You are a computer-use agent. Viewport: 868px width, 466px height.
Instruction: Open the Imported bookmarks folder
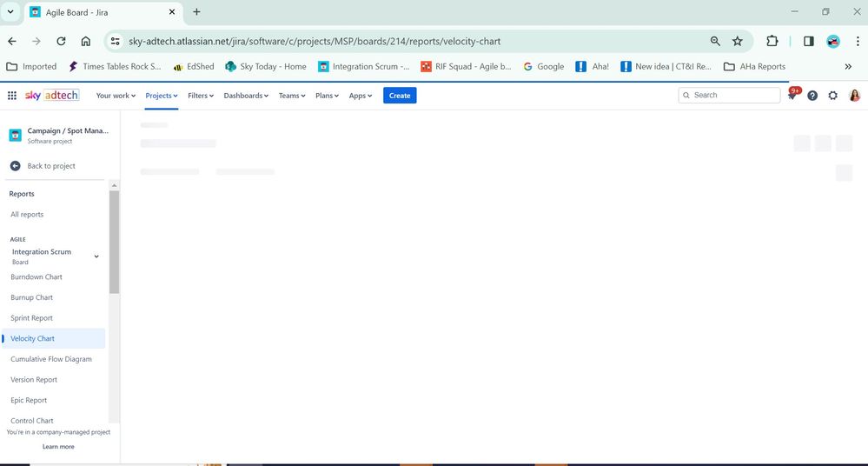31,66
